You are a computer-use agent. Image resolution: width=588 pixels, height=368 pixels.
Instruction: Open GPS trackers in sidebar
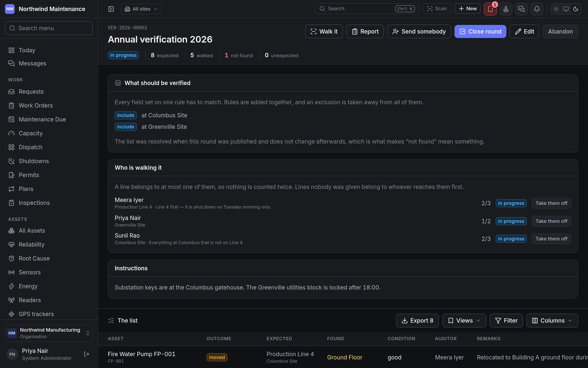[x=49, y=314]
